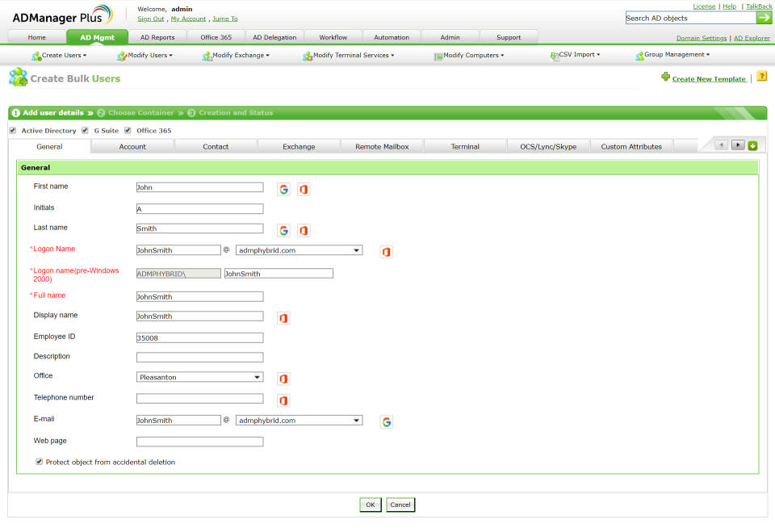This screenshot has width=775, height=532.
Task: Open the Office dropdown showing Pleasanton
Action: pos(199,377)
